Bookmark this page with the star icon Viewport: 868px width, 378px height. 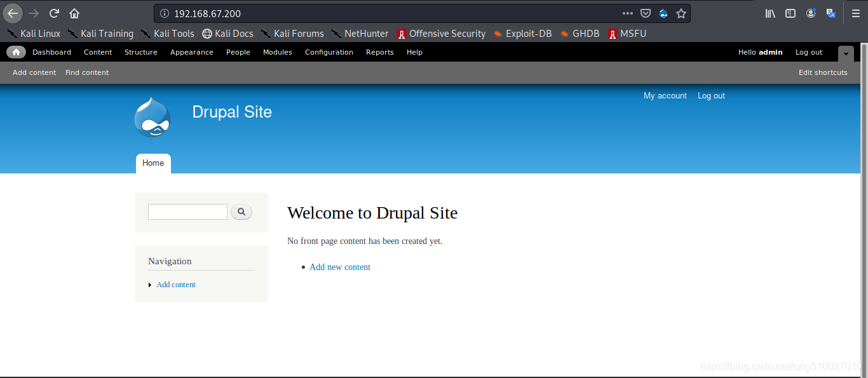pos(681,13)
